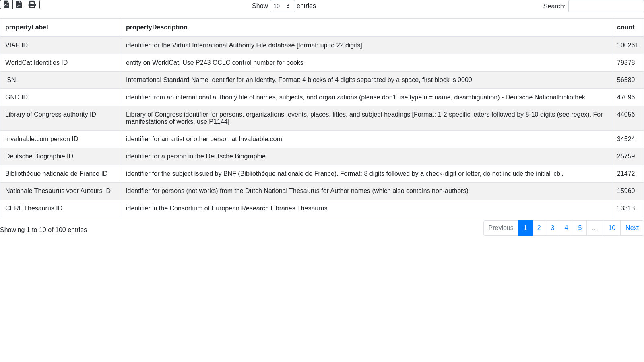Open page 5 in pagination
This screenshot has width=644, height=362.
coord(580,228)
